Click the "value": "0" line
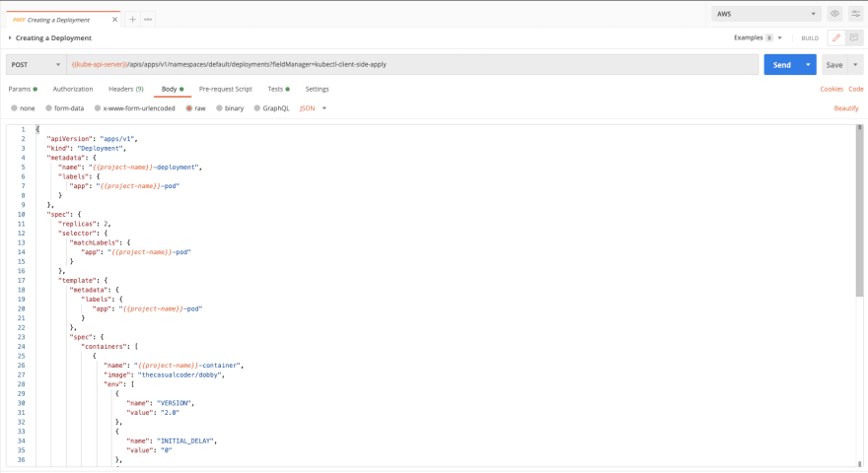Screen dimensions: 868x473 tap(150, 450)
